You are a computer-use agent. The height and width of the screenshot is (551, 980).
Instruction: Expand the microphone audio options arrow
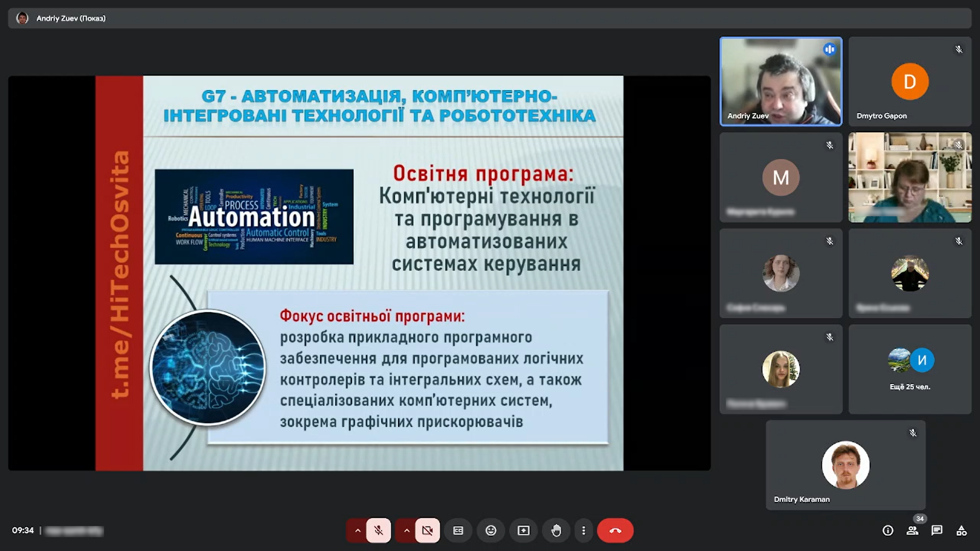[x=357, y=531]
